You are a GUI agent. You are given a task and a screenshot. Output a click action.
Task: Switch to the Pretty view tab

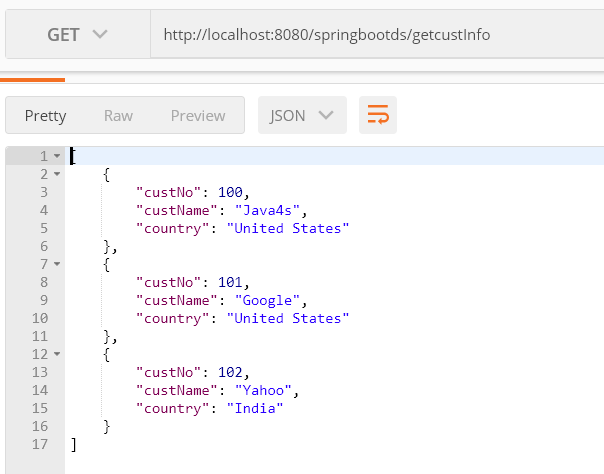[45, 116]
